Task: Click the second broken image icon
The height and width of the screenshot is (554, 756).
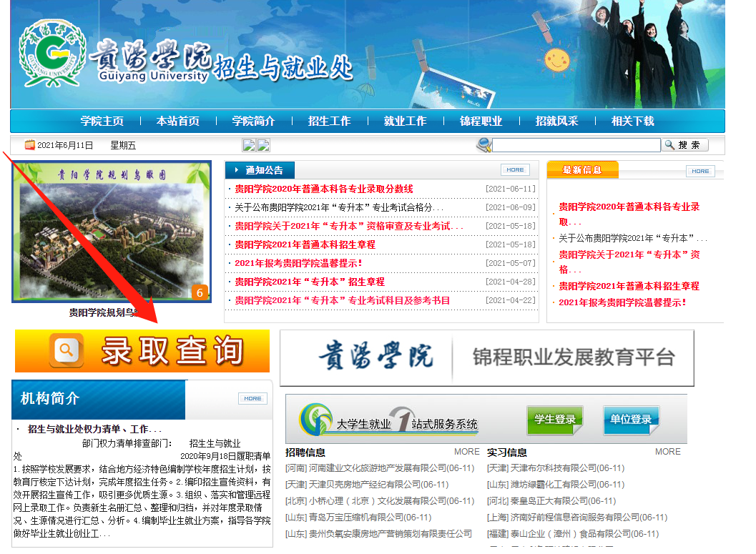Action: point(263,145)
